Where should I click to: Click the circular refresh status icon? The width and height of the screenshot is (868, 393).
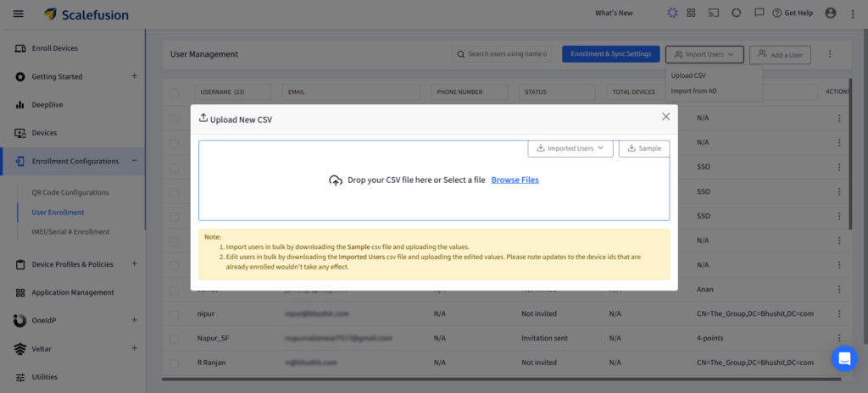pos(737,13)
